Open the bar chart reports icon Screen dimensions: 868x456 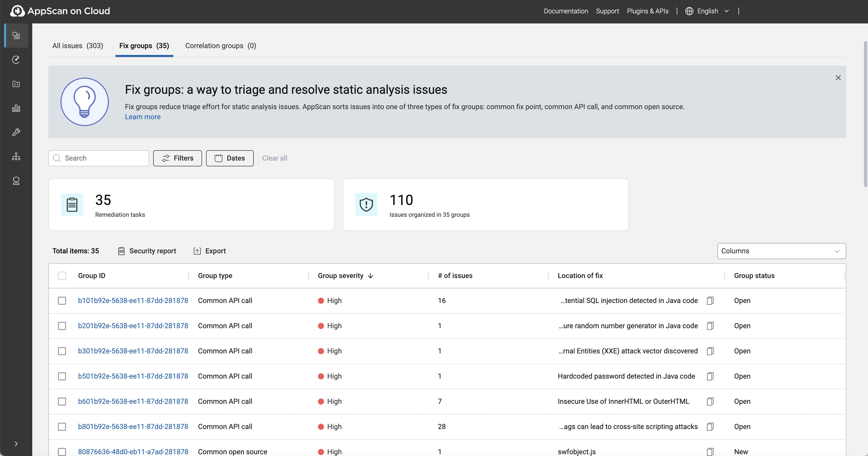tap(16, 108)
